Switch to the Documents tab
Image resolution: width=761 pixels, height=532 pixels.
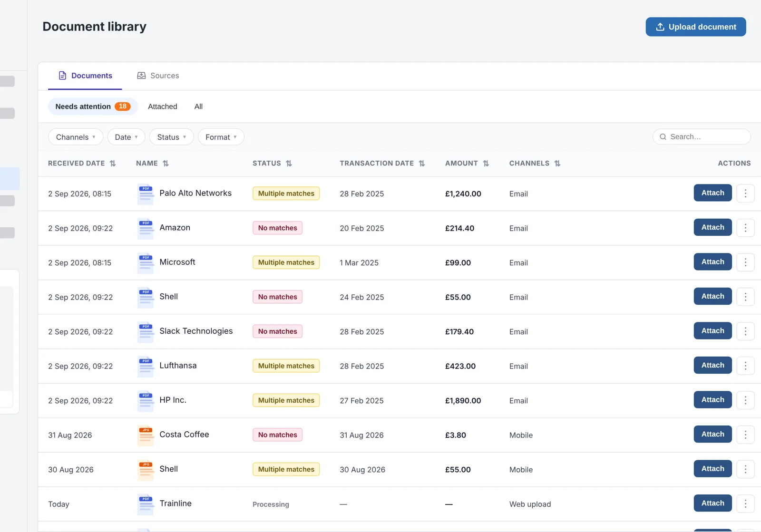click(x=85, y=76)
